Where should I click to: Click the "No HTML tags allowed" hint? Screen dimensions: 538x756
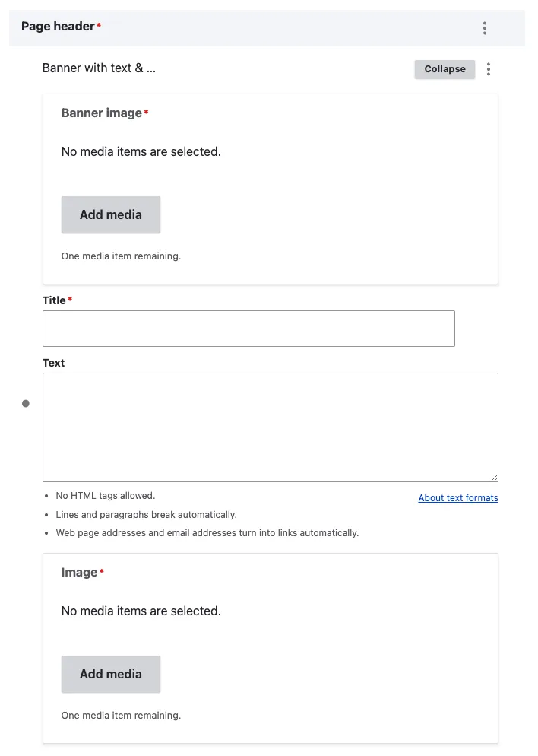(x=105, y=496)
